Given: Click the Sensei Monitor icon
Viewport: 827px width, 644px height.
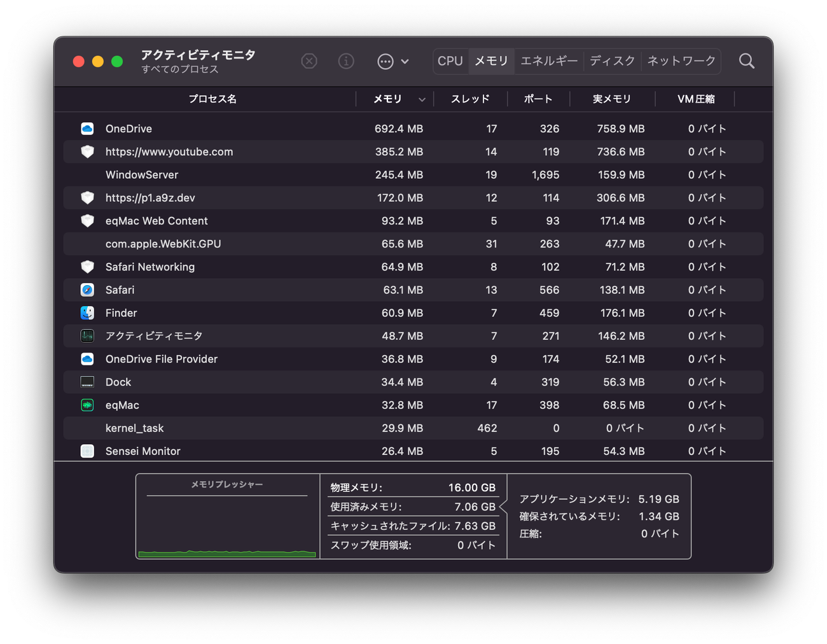Looking at the screenshot, I should pyautogui.click(x=87, y=451).
